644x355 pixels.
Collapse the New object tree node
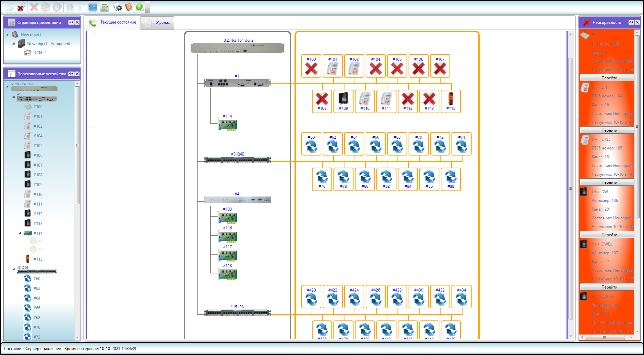7,35
